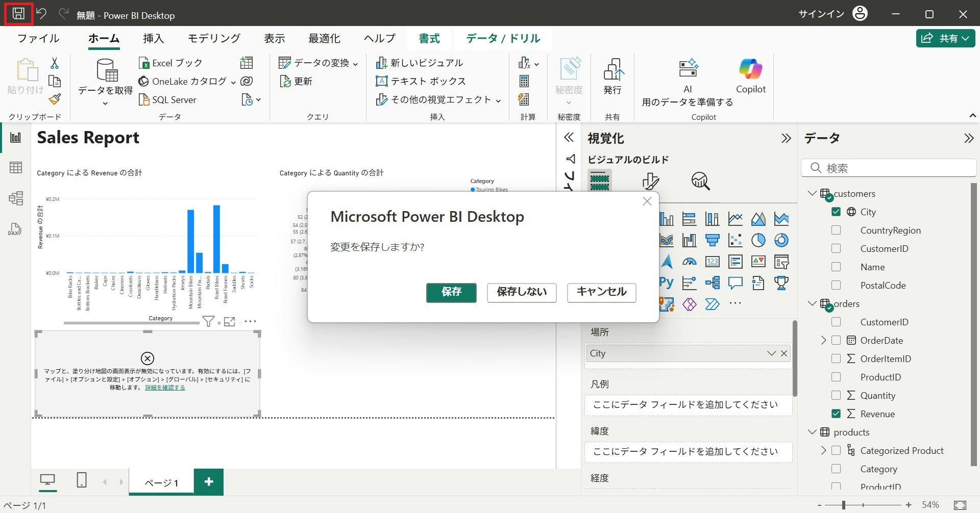Open the ファイル menu

click(x=38, y=38)
